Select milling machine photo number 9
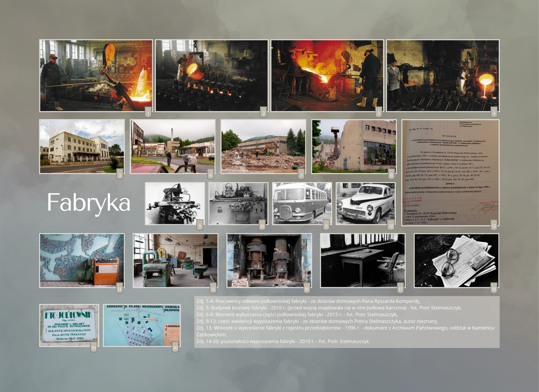 [x=175, y=203]
